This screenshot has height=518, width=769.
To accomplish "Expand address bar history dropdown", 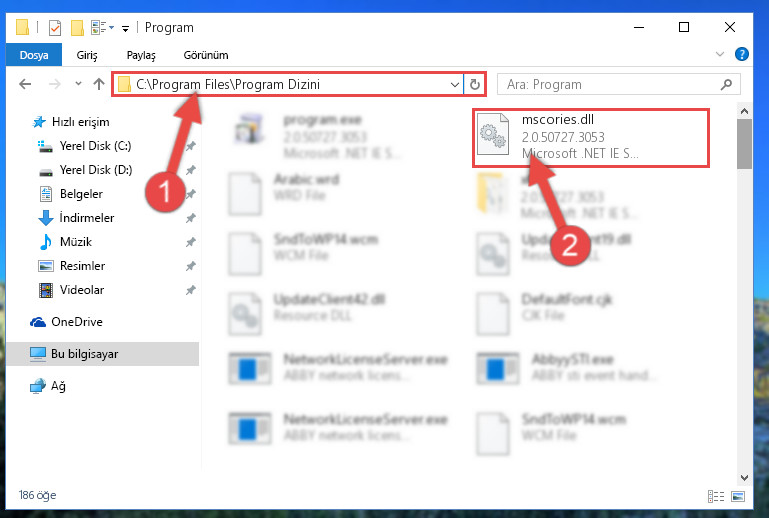I will (455, 84).
